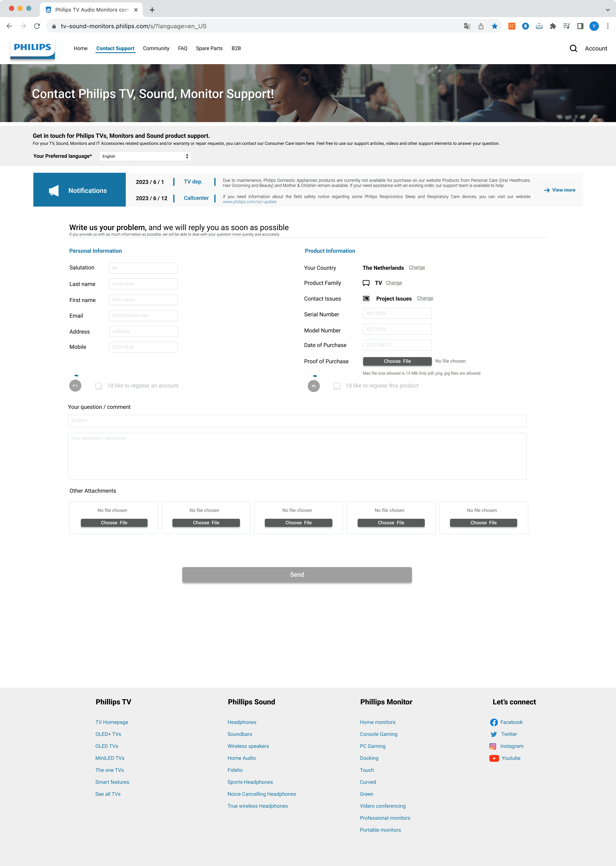Check I'd like to register this product
Viewport: 616px width, 866px height.
pos(337,386)
